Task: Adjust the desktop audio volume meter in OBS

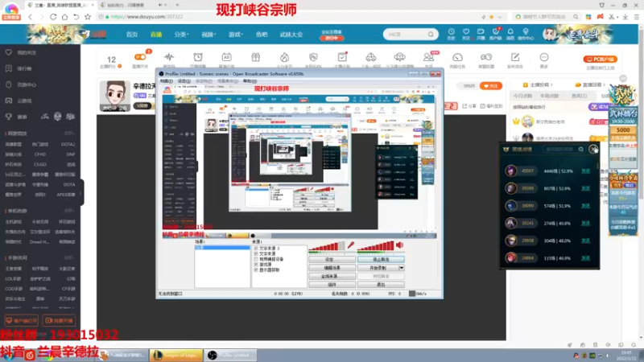Action: [x=375, y=246]
